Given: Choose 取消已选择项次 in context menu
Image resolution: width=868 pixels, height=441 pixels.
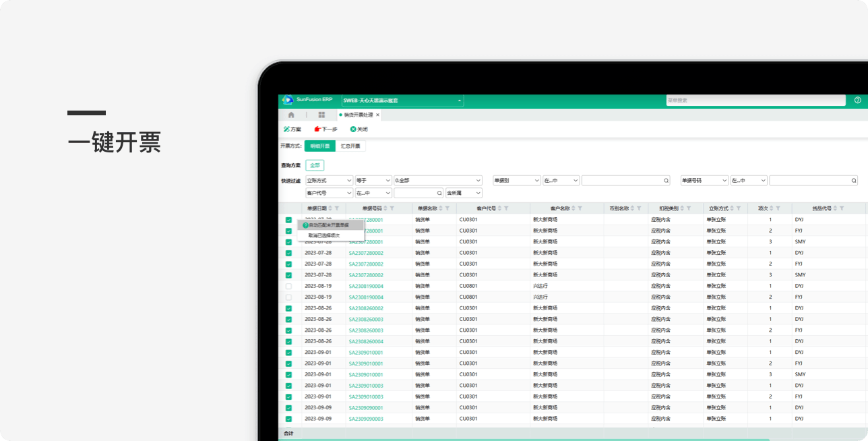Looking at the screenshot, I should pos(324,235).
